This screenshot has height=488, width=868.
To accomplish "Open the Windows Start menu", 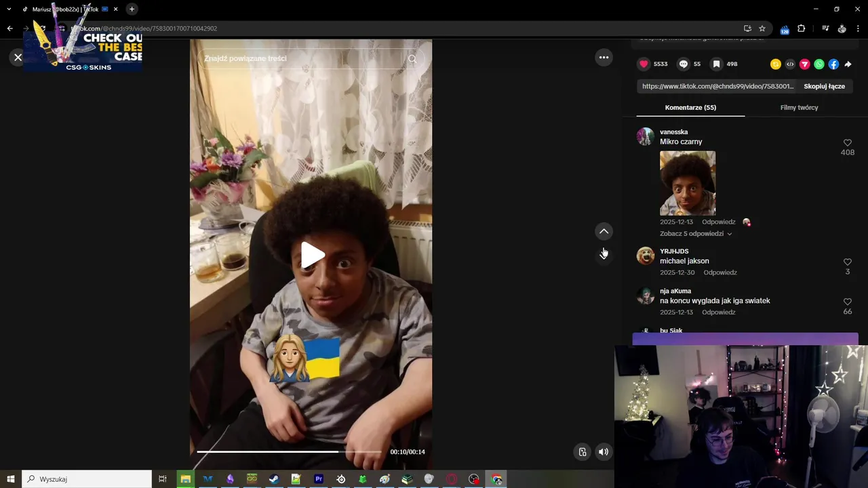I will (11, 479).
